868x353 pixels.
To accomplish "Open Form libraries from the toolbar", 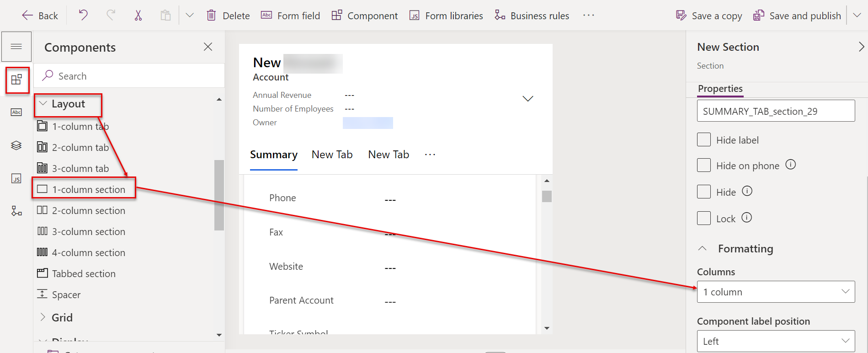I will coord(446,16).
